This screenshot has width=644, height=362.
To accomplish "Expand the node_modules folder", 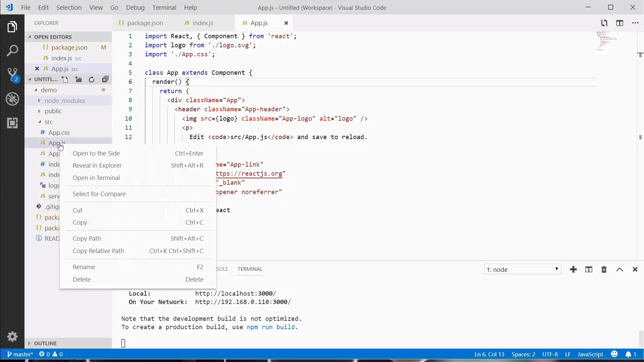I will click(39, 101).
